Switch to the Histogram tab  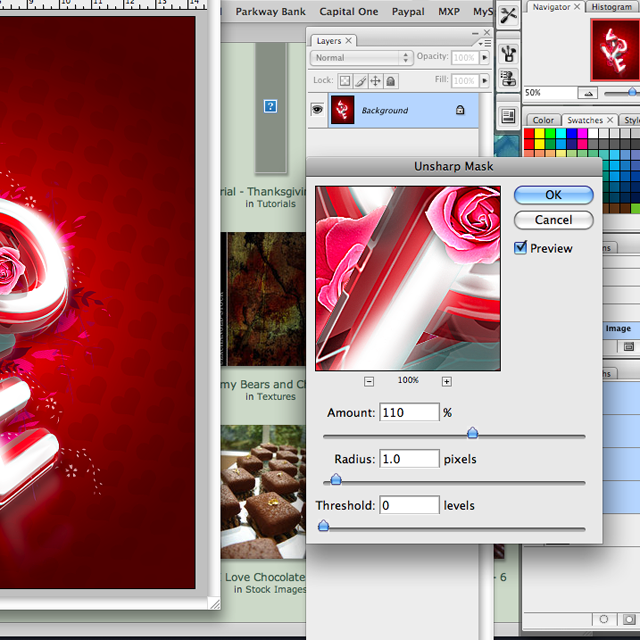[x=611, y=7]
